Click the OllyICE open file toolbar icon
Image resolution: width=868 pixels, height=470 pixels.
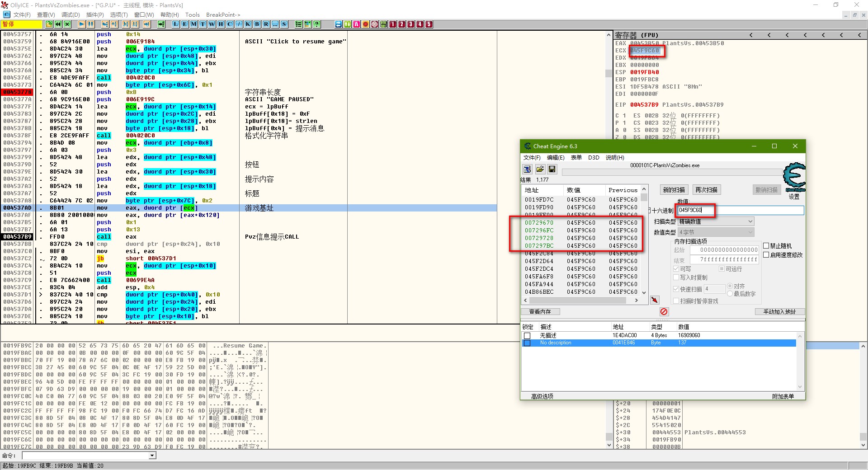tap(49, 24)
